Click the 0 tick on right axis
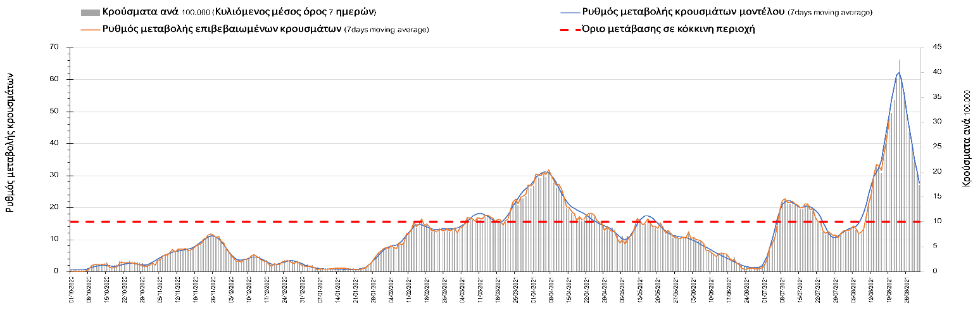 (x=927, y=271)
